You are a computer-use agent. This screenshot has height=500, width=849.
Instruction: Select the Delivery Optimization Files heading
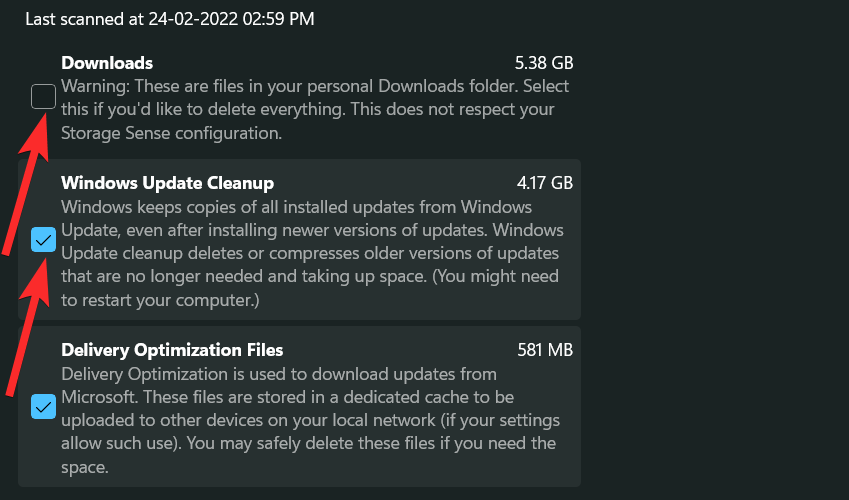172,350
